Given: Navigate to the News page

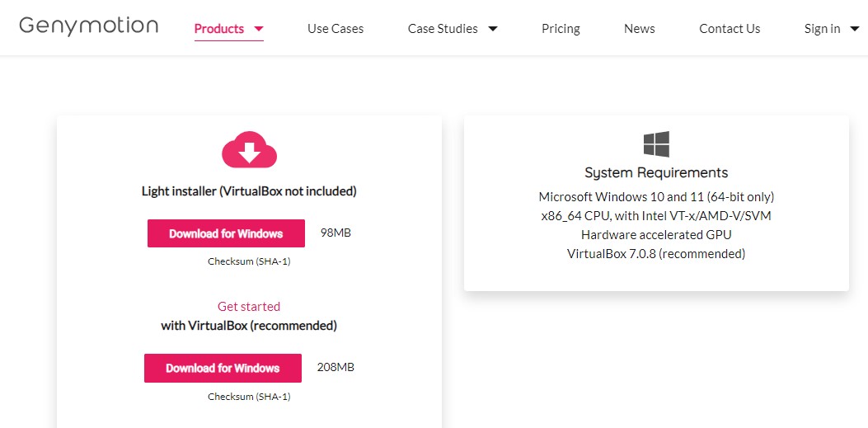Looking at the screenshot, I should [x=640, y=28].
